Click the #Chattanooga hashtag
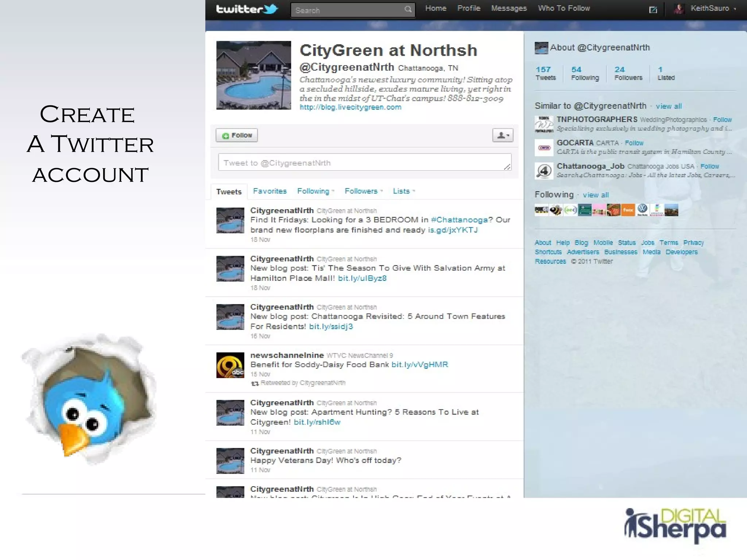Viewport: 747px width, 560px height. pos(459,220)
